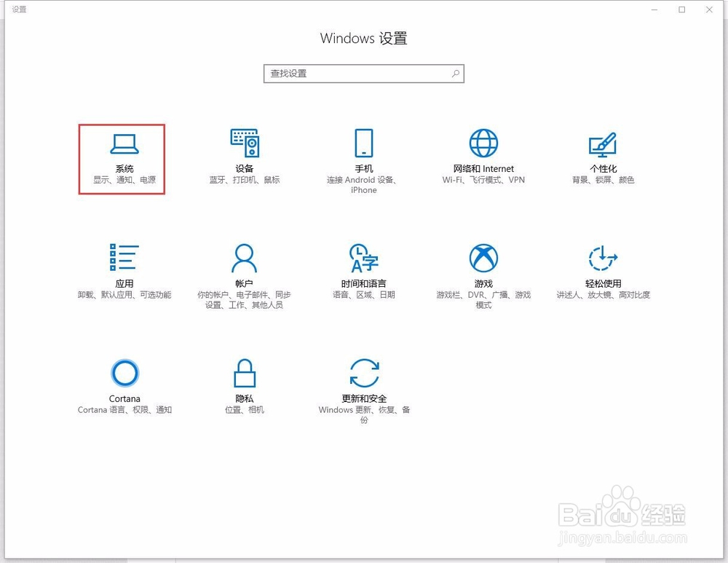Viewport: 728px width, 563px height.
Task: Click the 个性化 label
Action: tap(603, 169)
